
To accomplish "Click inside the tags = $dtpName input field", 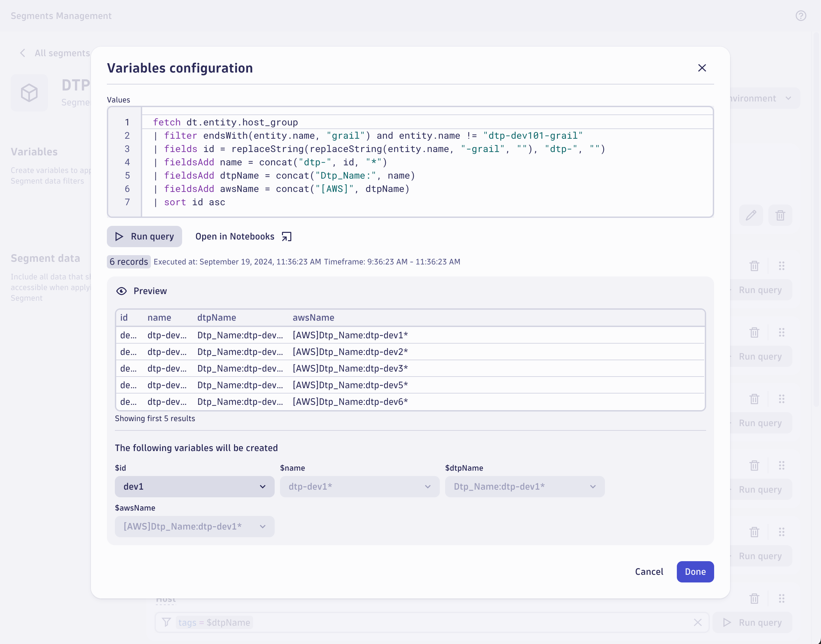I will (x=340, y=622).
